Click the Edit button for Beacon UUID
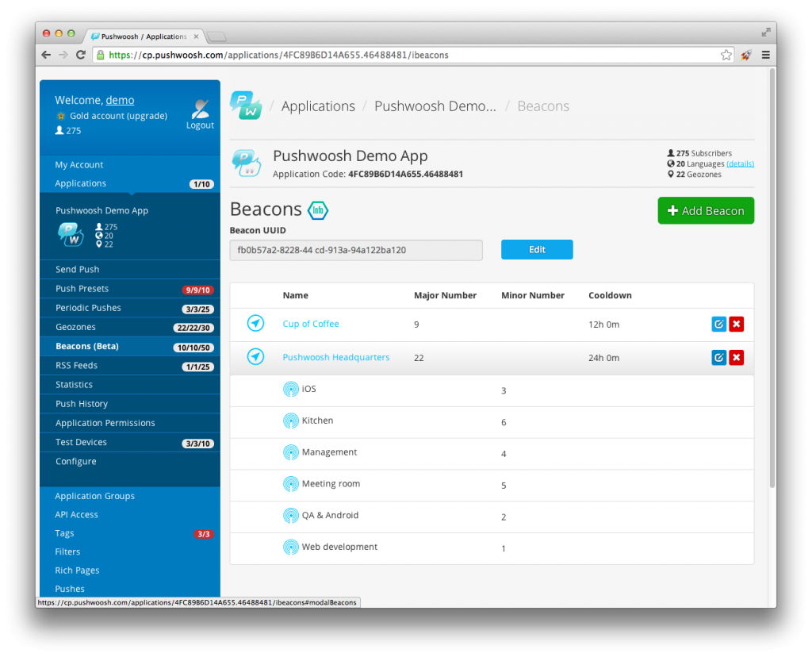Image resolution: width=812 pixels, height=657 pixels. click(x=537, y=249)
